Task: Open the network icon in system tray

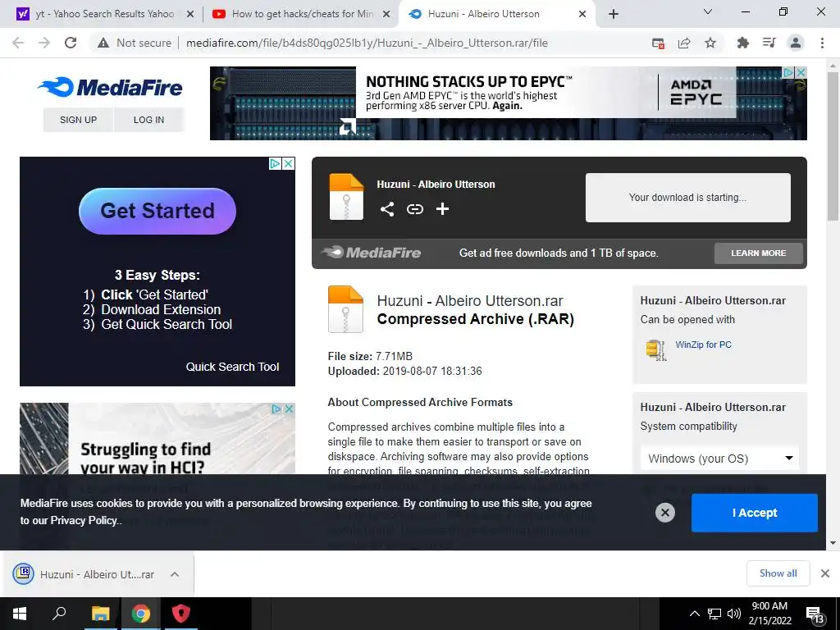Action: tap(714, 614)
